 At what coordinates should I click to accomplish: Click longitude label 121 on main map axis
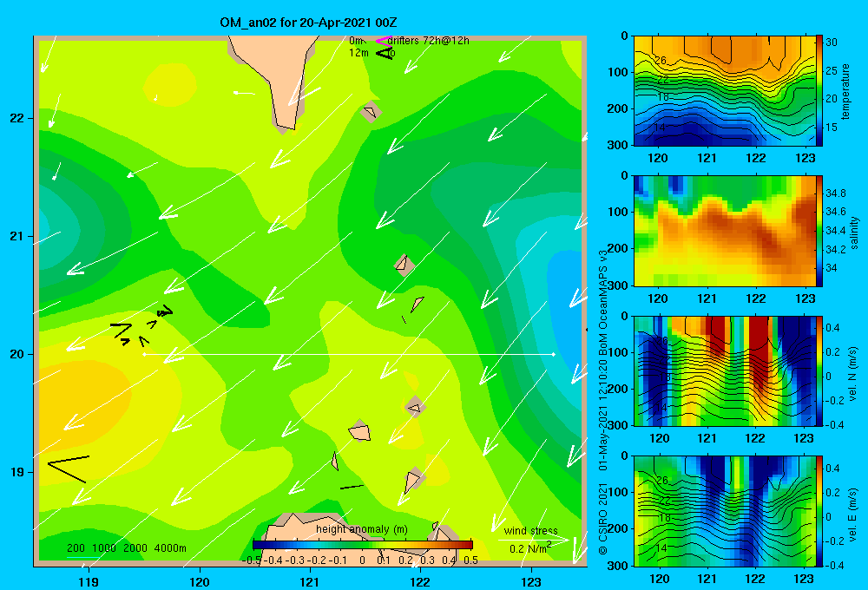[x=310, y=581]
